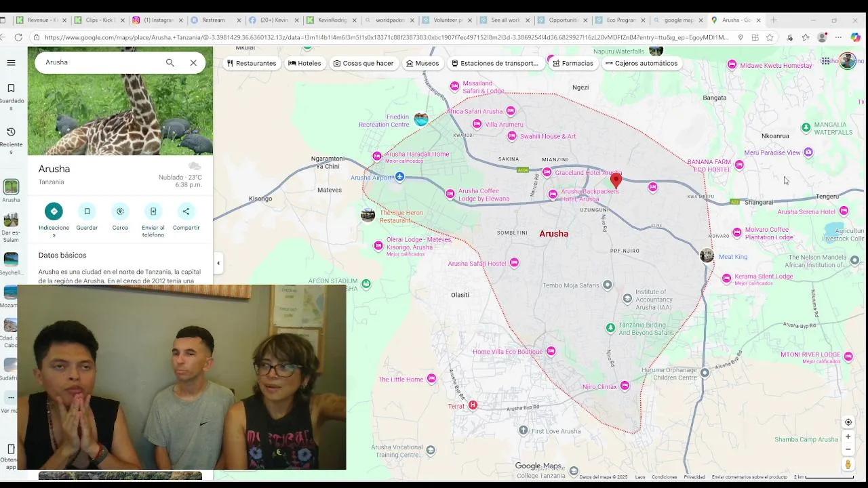Activate Street View pegman
Screen dimensions: 868x488
pyautogui.click(x=848, y=464)
